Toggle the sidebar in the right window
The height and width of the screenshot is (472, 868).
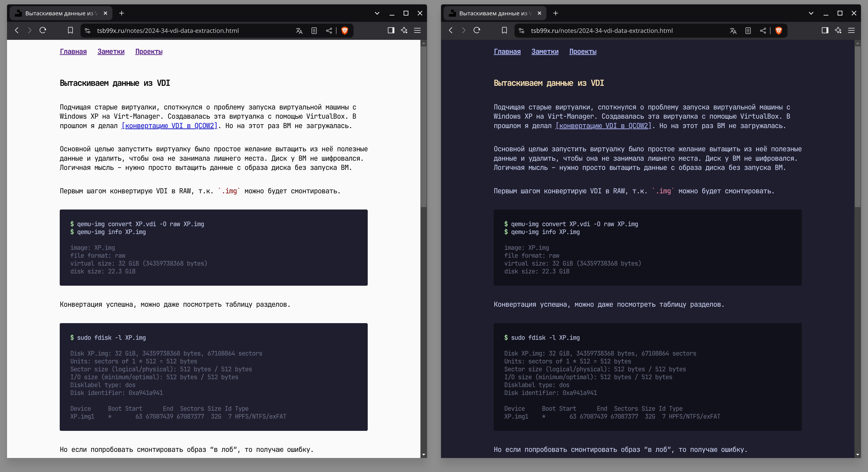[825, 30]
